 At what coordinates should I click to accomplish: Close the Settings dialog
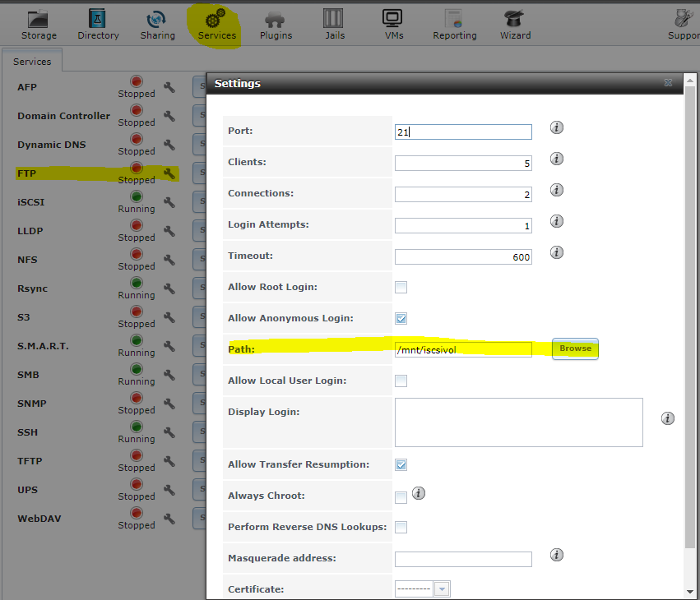coord(668,83)
